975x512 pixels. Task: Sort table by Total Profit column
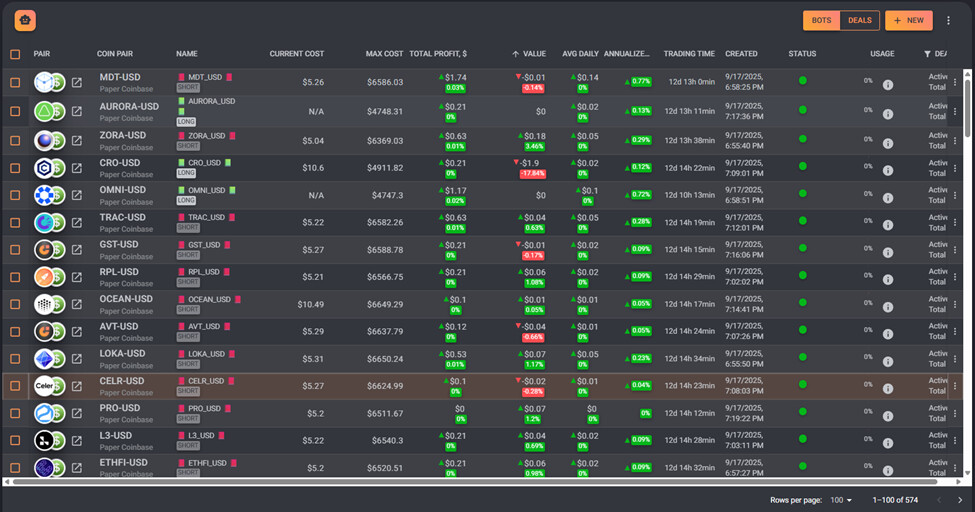click(x=438, y=54)
